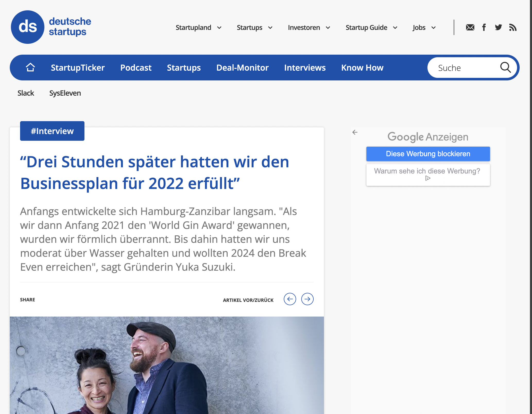Click the article headline about Businessplan 2022
The image size is (532, 414).
155,172
